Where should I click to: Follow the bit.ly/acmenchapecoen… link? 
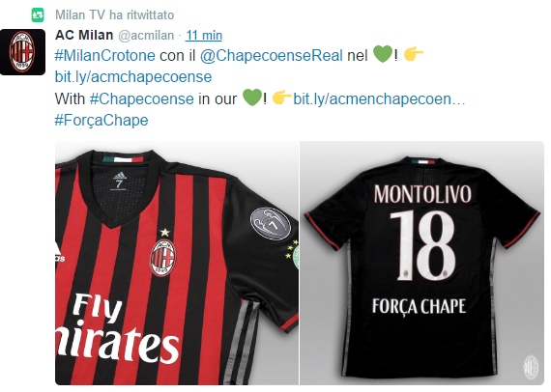coord(379,98)
